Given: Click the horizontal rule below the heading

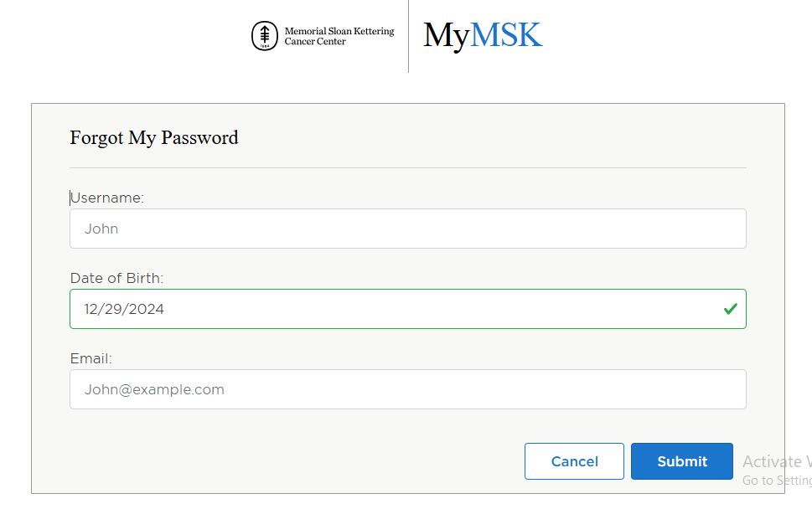Looking at the screenshot, I should tap(407, 168).
